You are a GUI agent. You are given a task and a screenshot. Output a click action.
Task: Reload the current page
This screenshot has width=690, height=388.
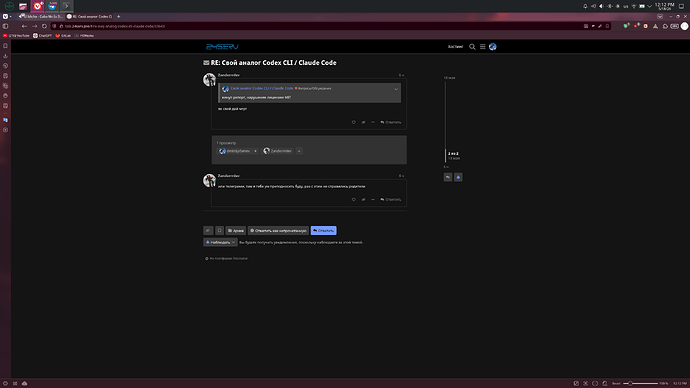pos(44,26)
